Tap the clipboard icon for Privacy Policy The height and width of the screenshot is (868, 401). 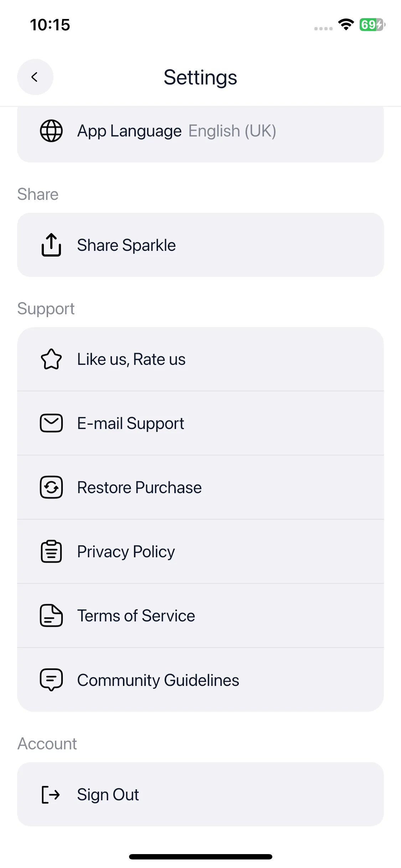tap(51, 551)
